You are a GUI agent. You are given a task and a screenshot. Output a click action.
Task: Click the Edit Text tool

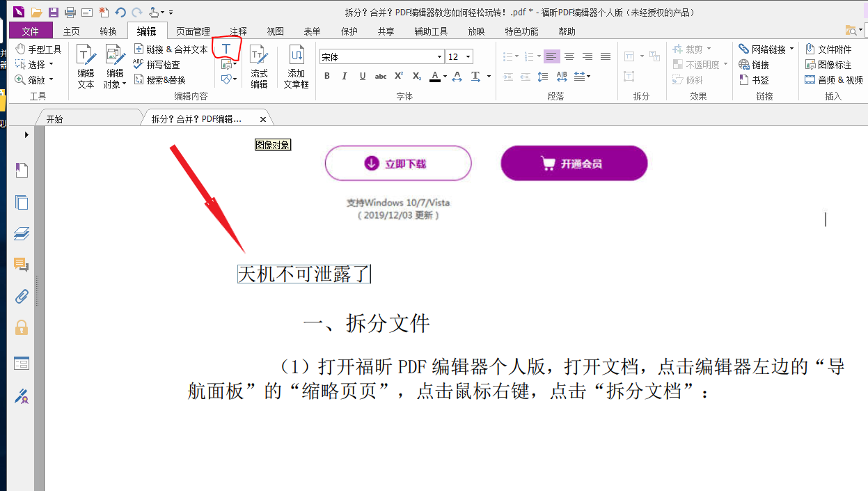click(x=86, y=66)
